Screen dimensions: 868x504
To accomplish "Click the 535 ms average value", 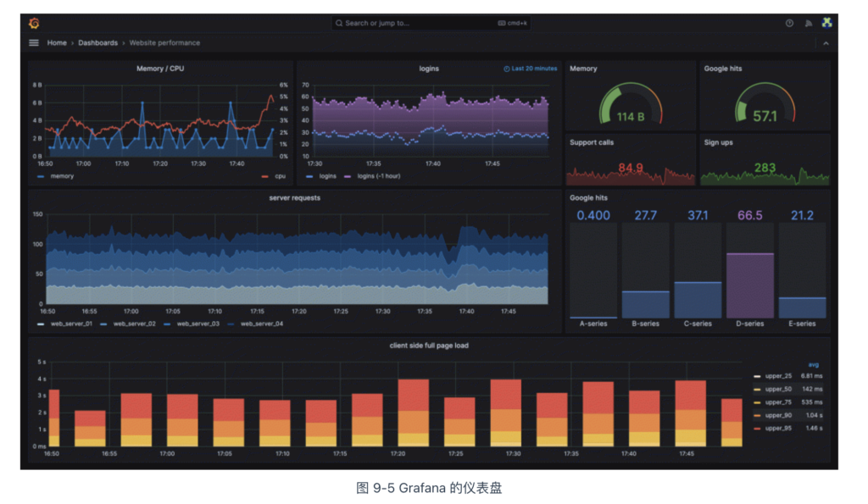I will (813, 402).
